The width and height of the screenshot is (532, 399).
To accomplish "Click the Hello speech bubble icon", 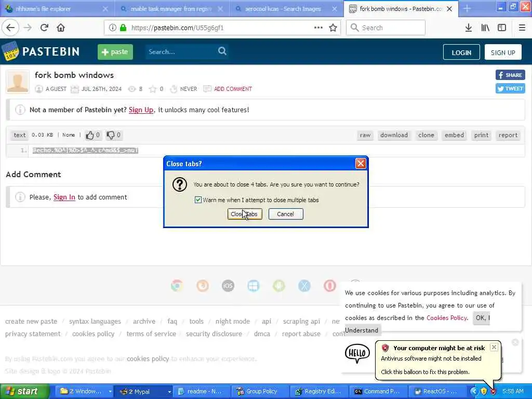I will (357, 353).
